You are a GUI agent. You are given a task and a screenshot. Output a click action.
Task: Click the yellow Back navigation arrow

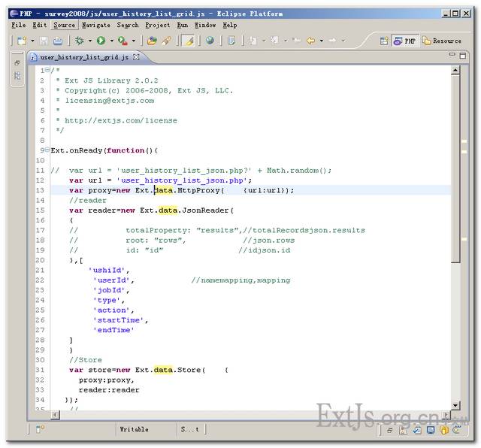[310, 41]
